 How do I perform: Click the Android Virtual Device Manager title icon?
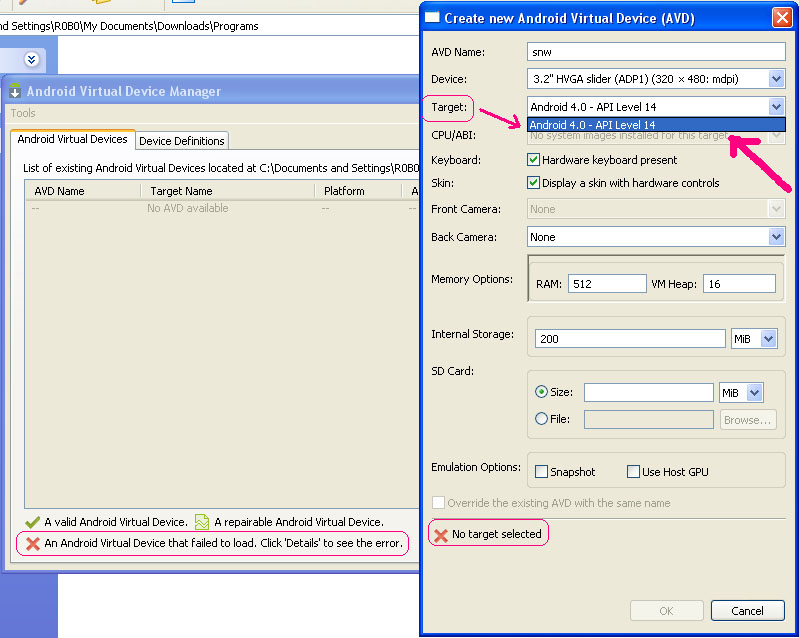pos(15,91)
